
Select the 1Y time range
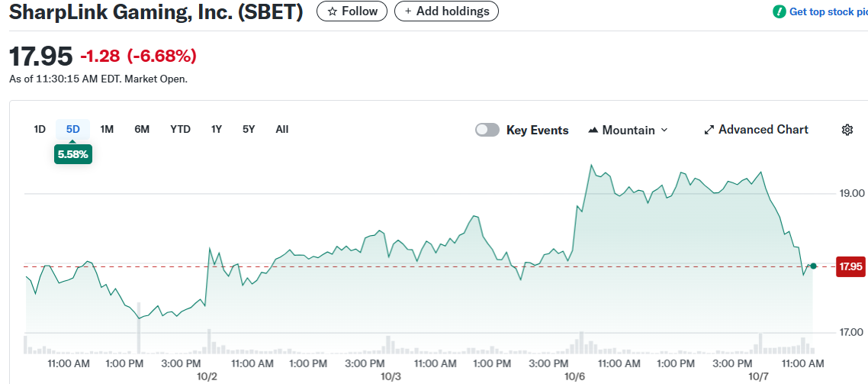(217, 129)
